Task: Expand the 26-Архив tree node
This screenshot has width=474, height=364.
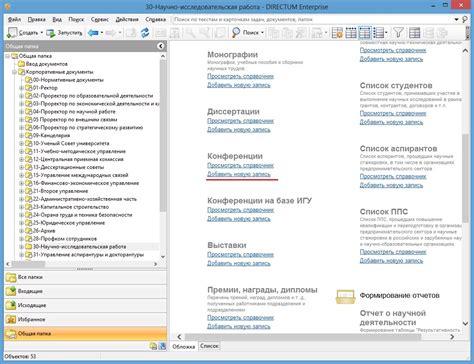Action: click(x=21, y=231)
